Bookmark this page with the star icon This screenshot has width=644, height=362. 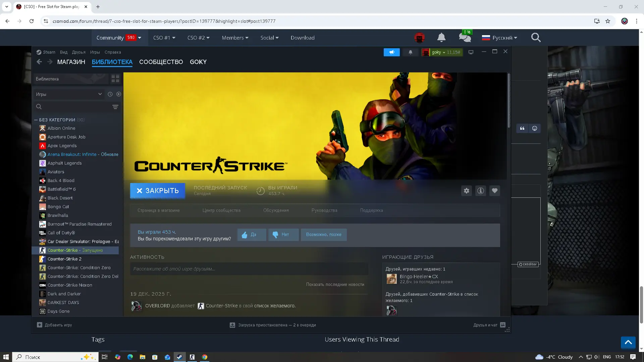pos(608,21)
